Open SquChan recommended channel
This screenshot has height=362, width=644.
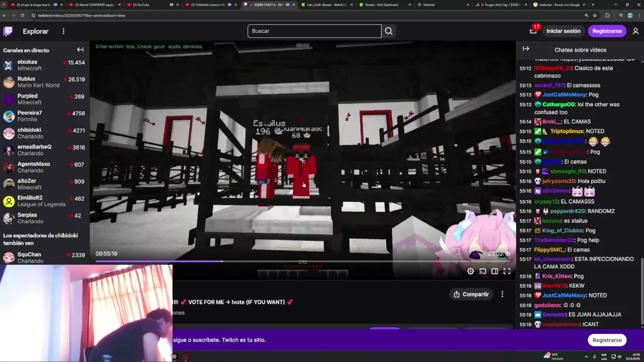coord(44,258)
